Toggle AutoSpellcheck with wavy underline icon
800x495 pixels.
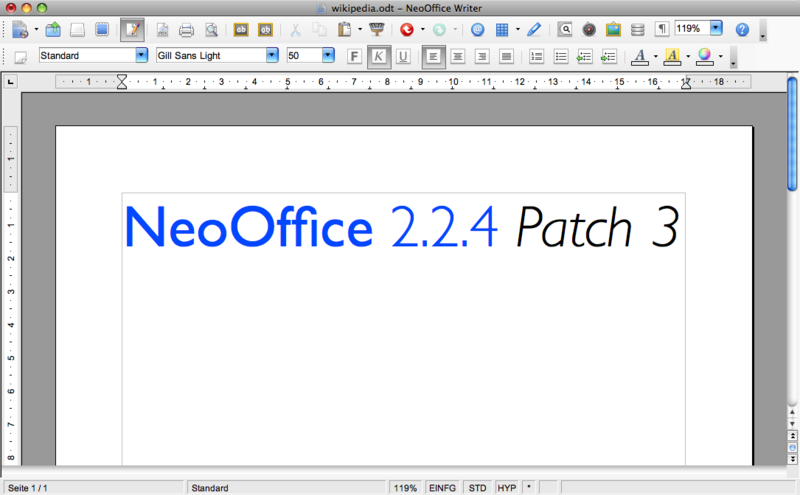(x=265, y=30)
